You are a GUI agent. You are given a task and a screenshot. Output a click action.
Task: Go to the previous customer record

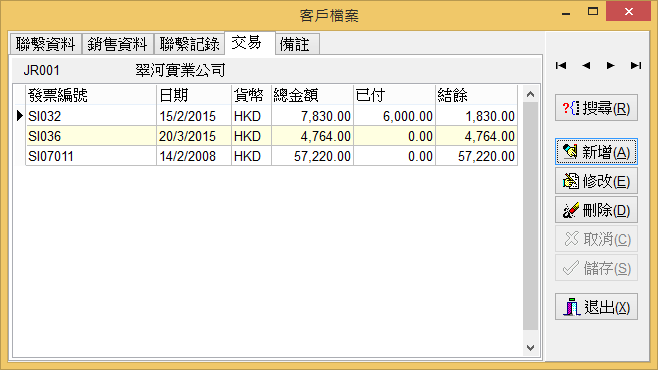[586, 65]
